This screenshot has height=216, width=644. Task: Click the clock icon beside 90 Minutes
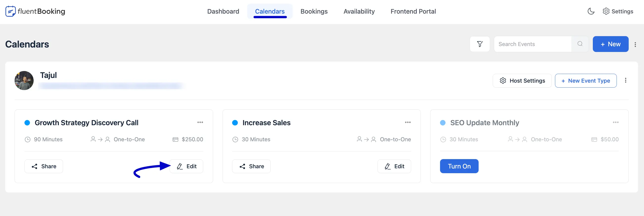pos(27,139)
